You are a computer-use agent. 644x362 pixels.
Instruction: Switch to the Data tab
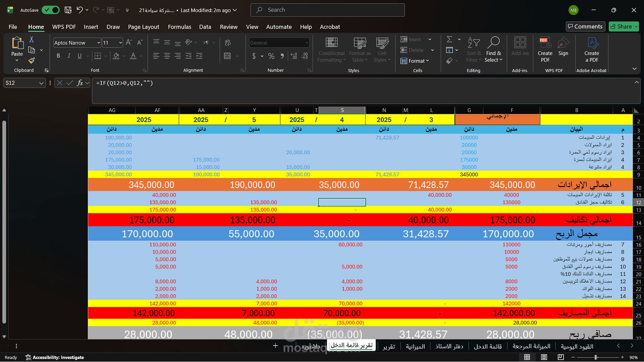click(x=205, y=27)
